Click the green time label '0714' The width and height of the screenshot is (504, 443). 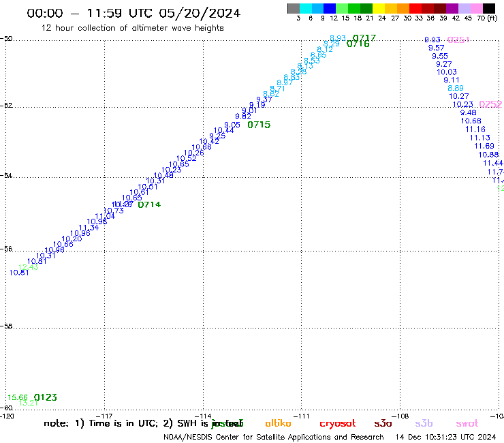tap(149, 204)
